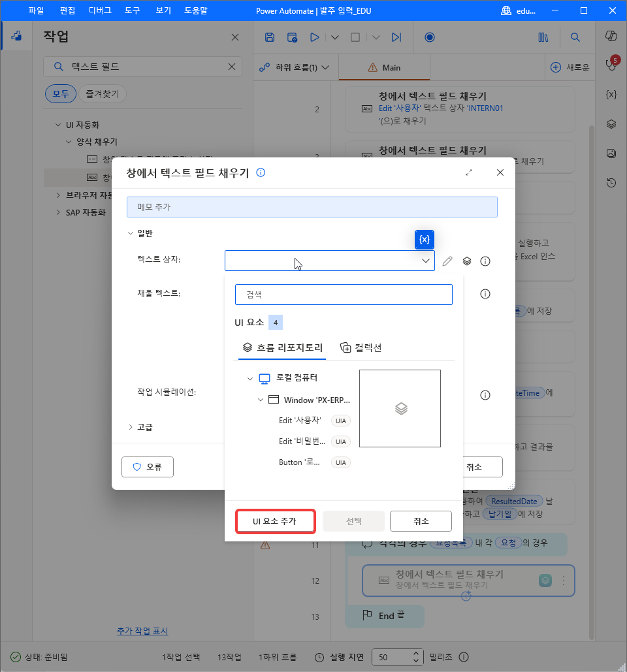Open the 파일 menu
627x672 pixels.
pyautogui.click(x=36, y=10)
